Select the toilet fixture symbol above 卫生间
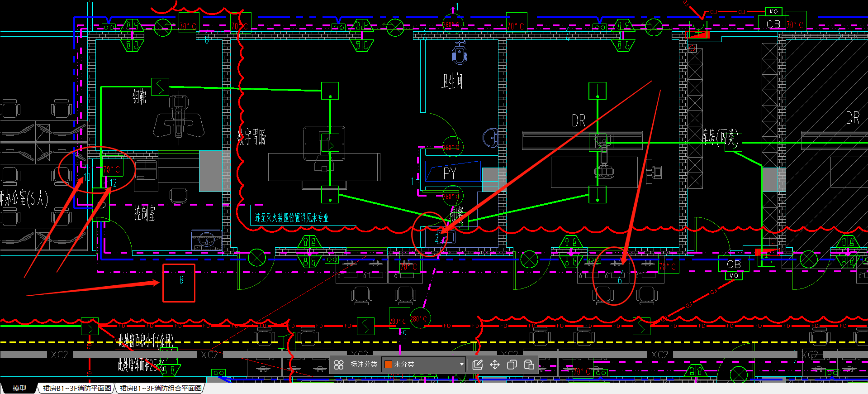868x394 pixels. pos(460,53)
